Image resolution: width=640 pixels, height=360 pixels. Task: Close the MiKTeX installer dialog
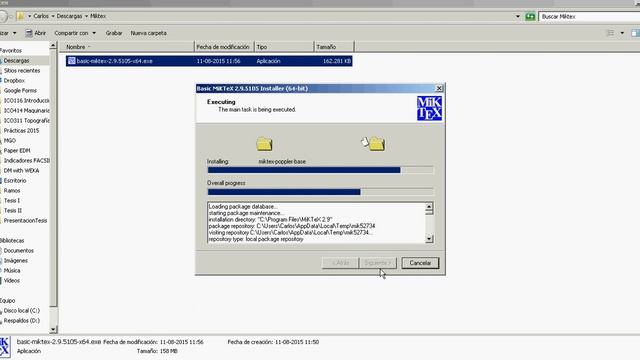(x=439, y=88)
